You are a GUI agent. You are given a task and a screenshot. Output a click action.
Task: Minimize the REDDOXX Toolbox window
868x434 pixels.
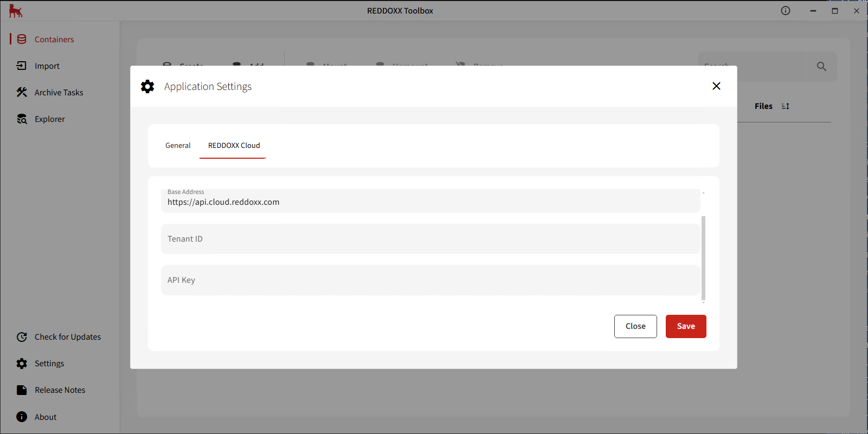coord(813,11)
